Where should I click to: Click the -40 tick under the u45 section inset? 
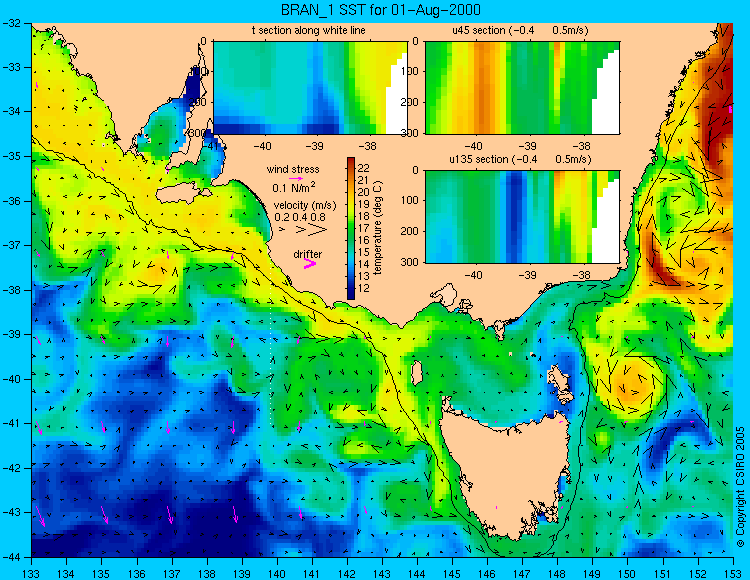pyautogui.click(x=474, y=146)
